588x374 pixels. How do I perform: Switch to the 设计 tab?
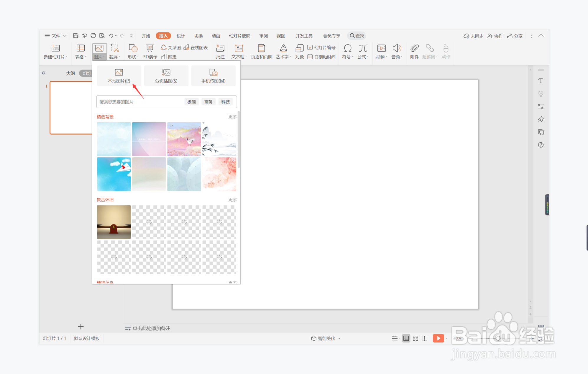point(181,36)
